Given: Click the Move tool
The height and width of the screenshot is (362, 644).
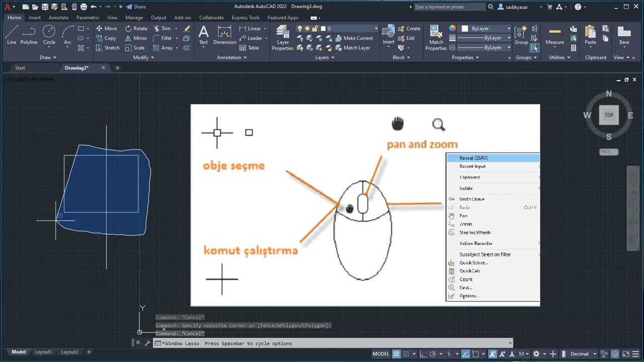Looking at the screenshot, I should (x=106, y=29).
